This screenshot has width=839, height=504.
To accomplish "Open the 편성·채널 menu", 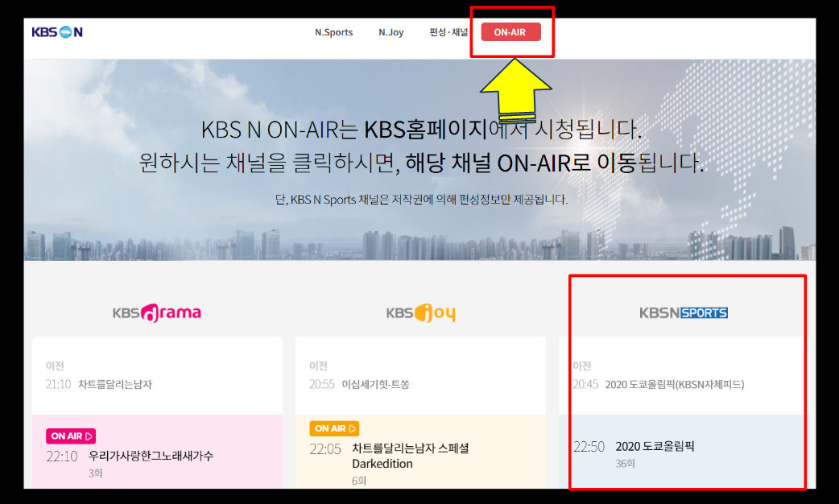I will [448, 32].
